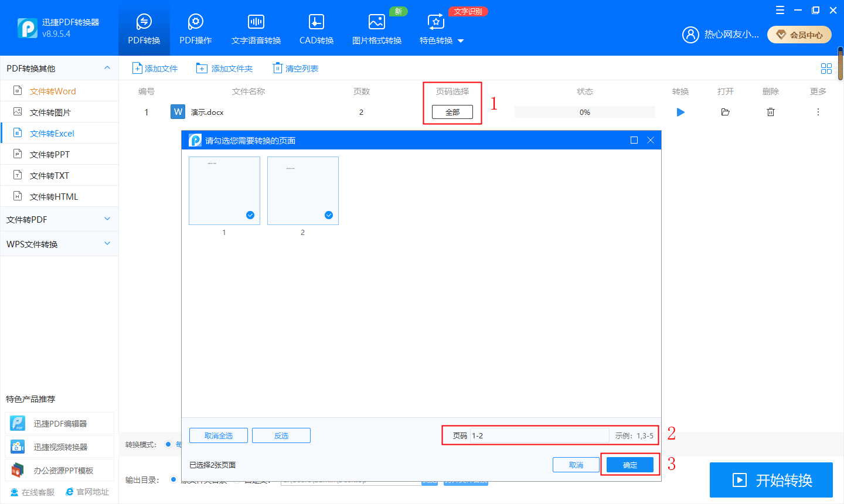The width and height of the screenshot is (844, 504).
Task: Click 添加文件夹 add folder icon
Action: (202, 69)
